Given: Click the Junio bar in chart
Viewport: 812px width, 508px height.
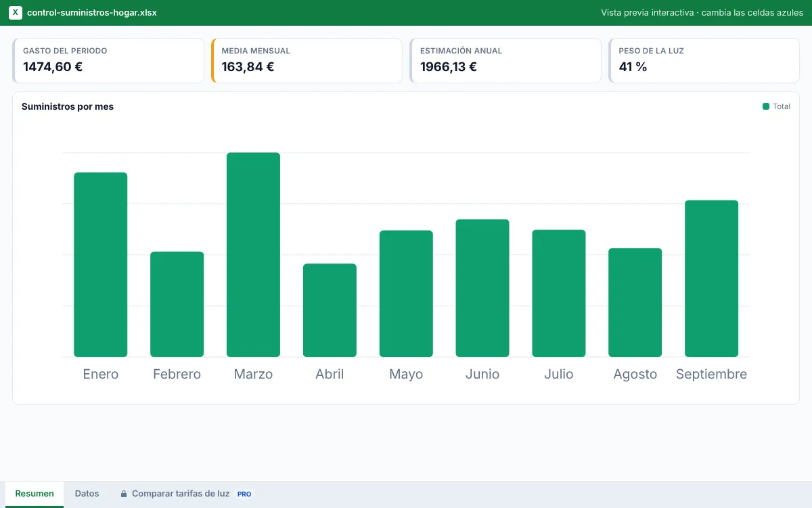Looking at the screenshot, I should coord(482,288).
